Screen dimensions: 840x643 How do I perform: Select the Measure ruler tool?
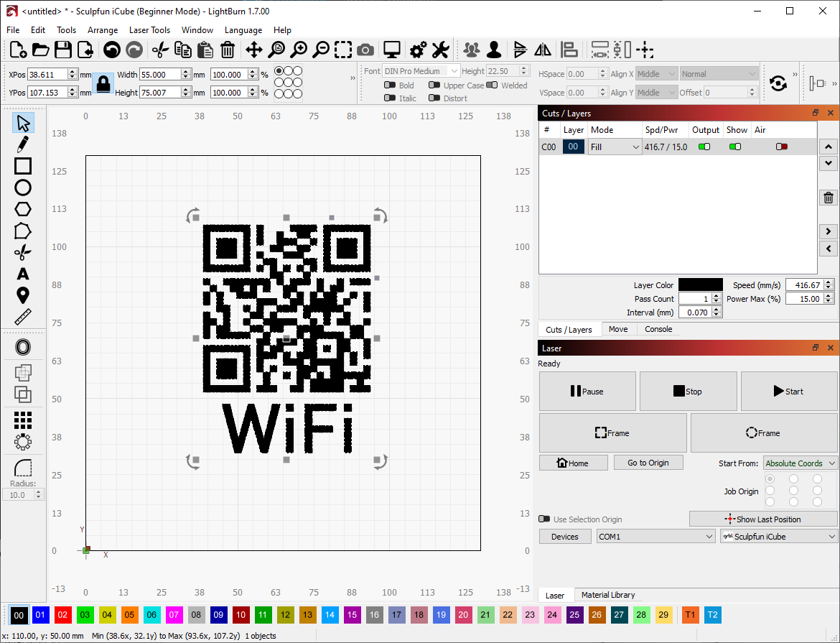[23, 317]
